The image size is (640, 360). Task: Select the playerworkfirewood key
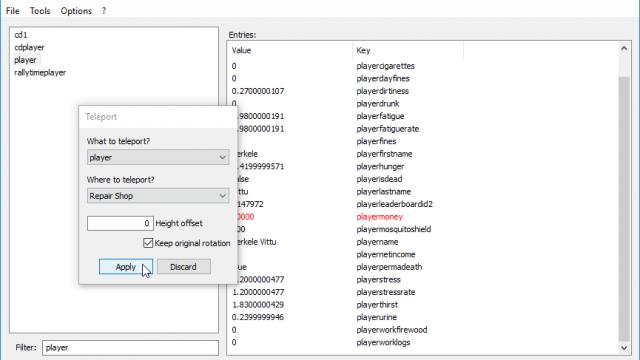(x=391, y=330)
